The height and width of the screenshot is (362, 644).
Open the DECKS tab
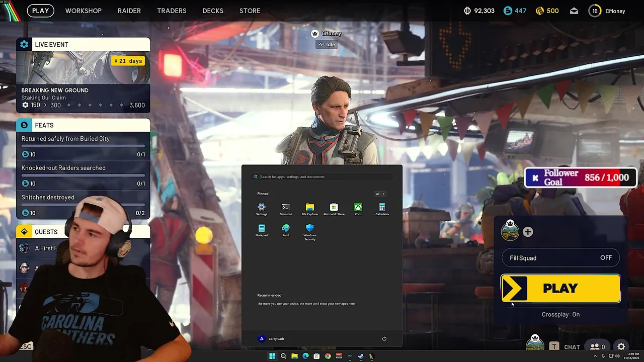pos(213,11)
